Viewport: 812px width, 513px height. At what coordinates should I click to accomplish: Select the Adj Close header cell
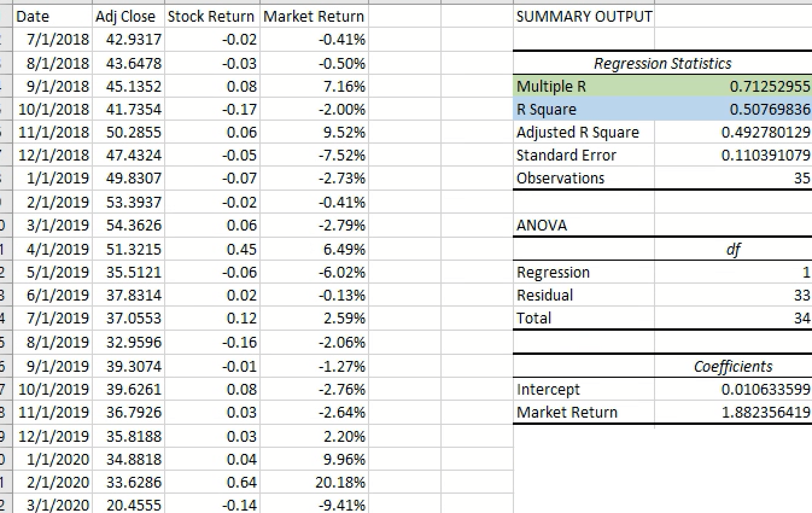(128, 17)
